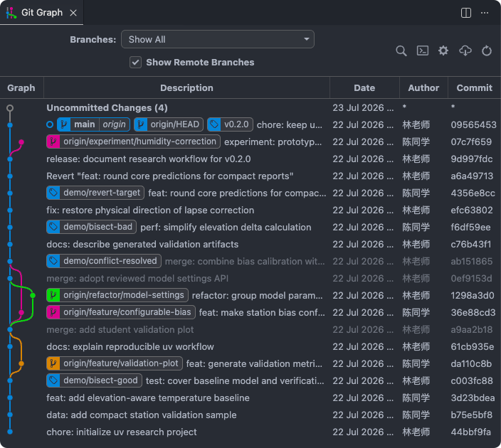This screenshot has width=501, height=448.
Task: Select 'chore: initialize uv research project'
Action: [x=250, y=432]
